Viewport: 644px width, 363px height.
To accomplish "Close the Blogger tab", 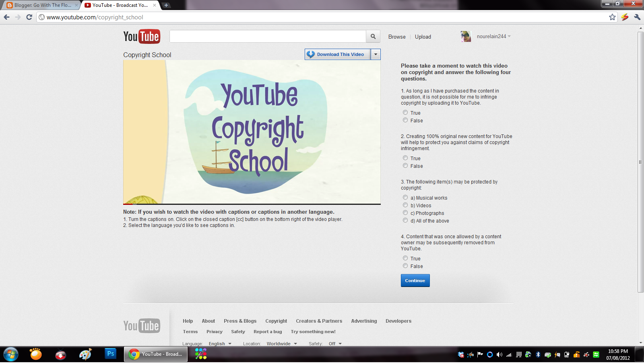I will pyautogui.click(x=76, y=5).
